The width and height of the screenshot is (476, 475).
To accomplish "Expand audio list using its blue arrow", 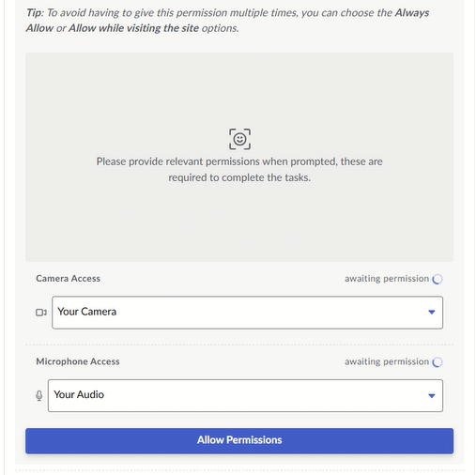I will click(x=432, y=396).
